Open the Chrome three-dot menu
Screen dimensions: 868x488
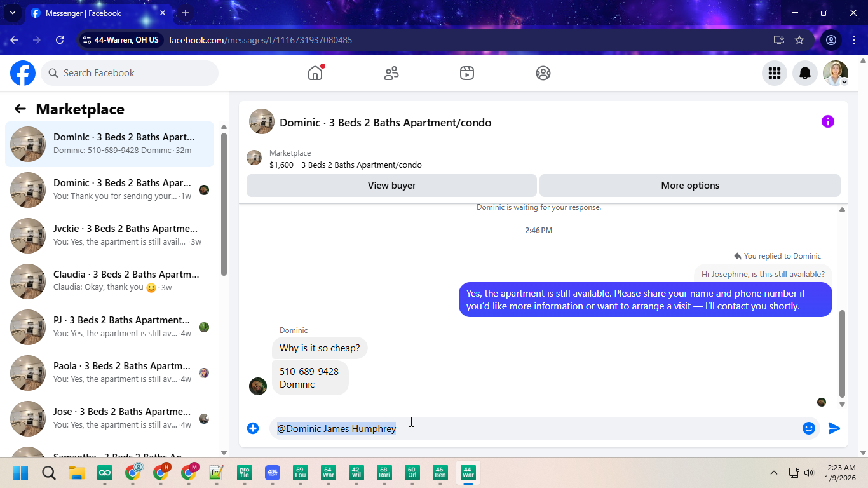[x=854, y=40]
